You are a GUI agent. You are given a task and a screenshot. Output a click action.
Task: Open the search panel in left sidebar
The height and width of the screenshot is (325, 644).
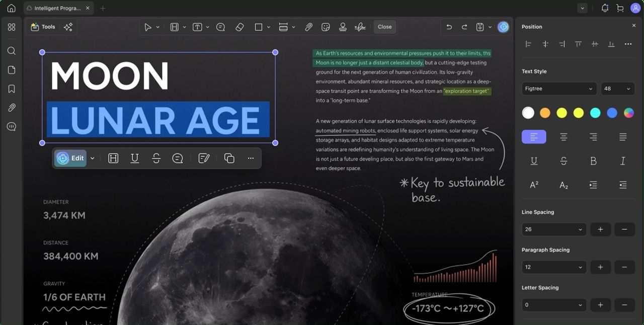(12, 51)
